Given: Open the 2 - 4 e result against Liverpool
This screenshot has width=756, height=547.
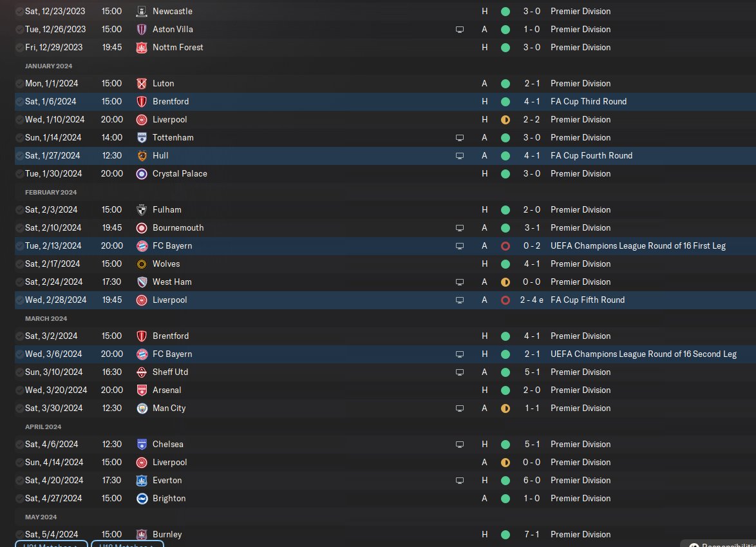Looking at the screenshot, I should [x=531, y=300].
